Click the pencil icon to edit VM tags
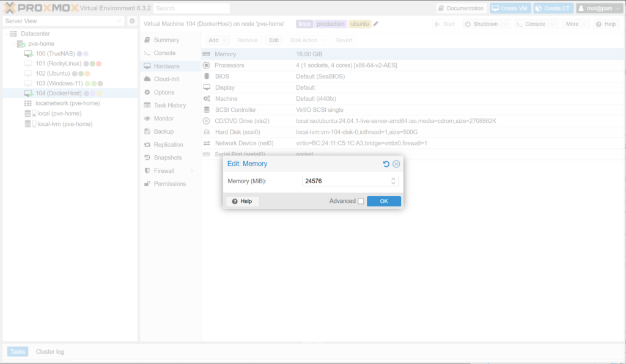Screen dimensions: 626x364 point(376,24)
